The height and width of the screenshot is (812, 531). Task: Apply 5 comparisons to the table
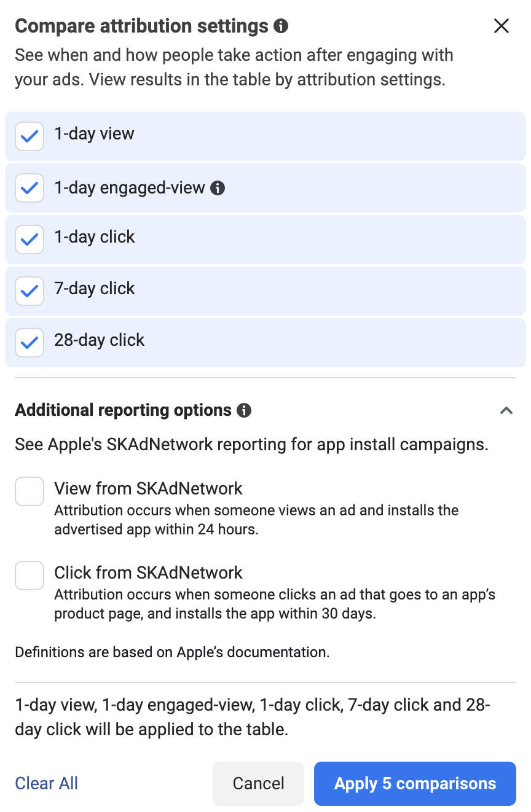pyautogui.click(x=415, y=784)
